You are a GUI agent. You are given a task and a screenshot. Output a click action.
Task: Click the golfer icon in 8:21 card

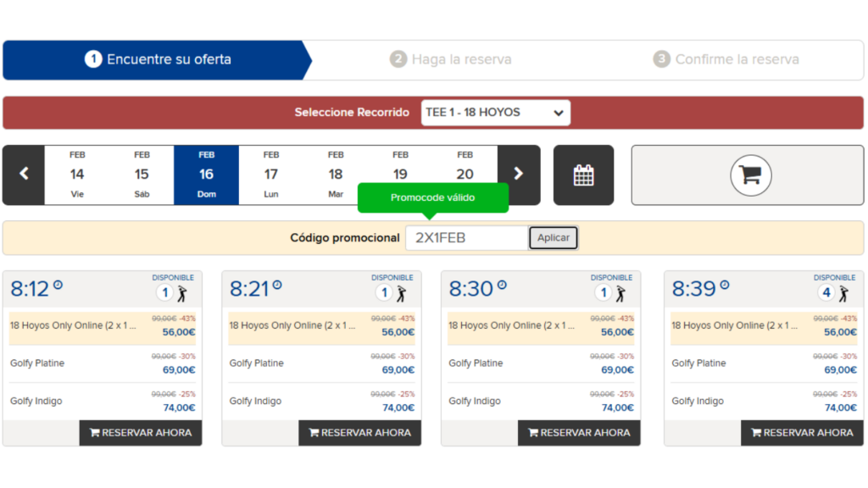tap(401, 293)
